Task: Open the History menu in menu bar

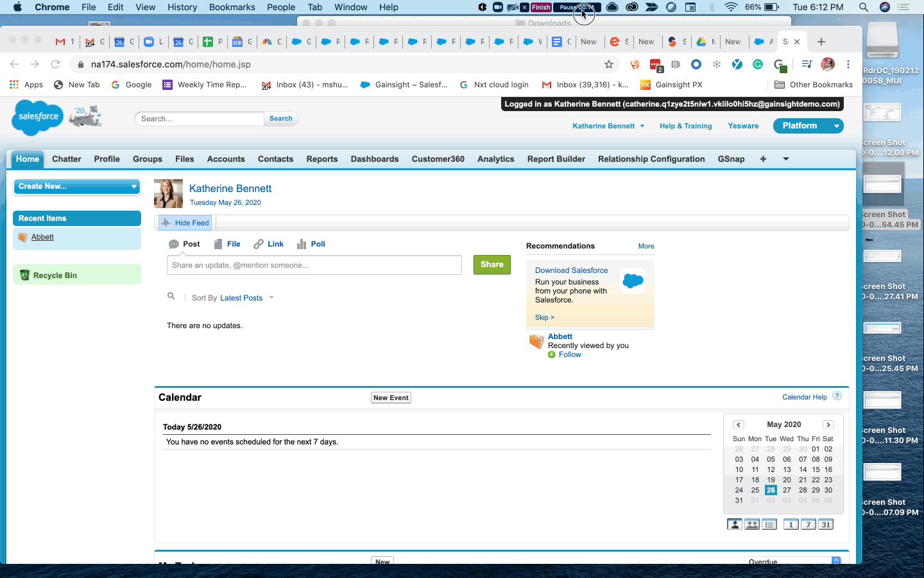Action: click(x=182, y=7)
